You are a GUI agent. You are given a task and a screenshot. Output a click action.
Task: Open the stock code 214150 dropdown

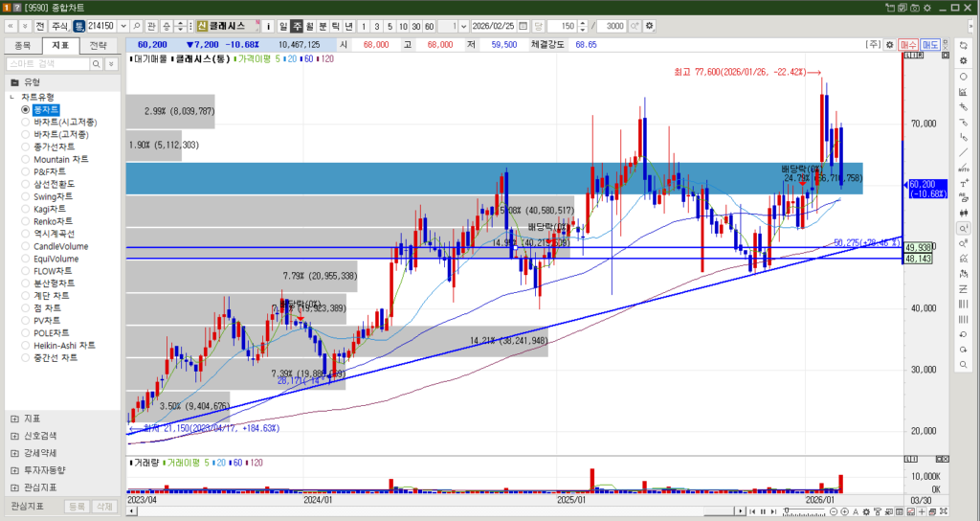pyautogui.click(x=122, y=26)
